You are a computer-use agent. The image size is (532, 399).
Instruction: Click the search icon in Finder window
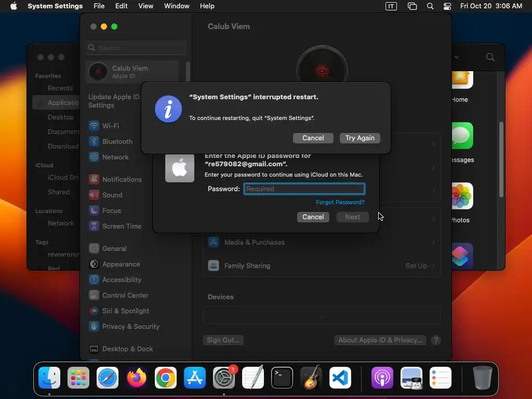[x=490, y=57]
